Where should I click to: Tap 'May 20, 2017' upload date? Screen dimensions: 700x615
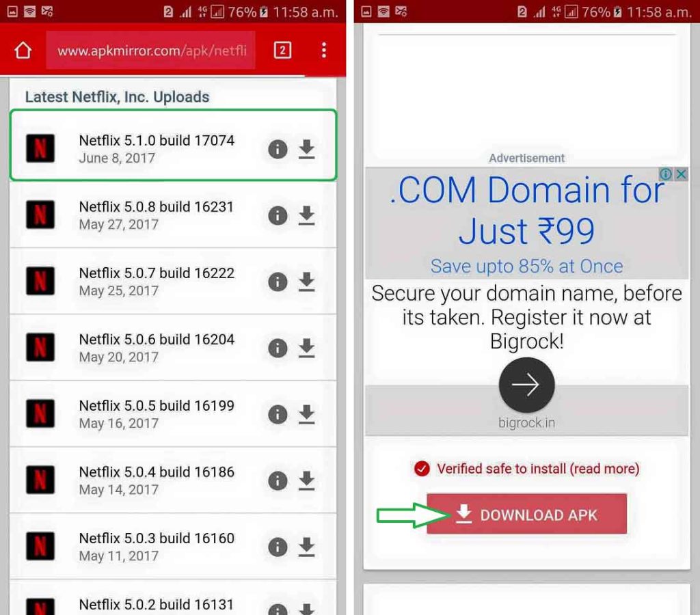click(119, 357)
